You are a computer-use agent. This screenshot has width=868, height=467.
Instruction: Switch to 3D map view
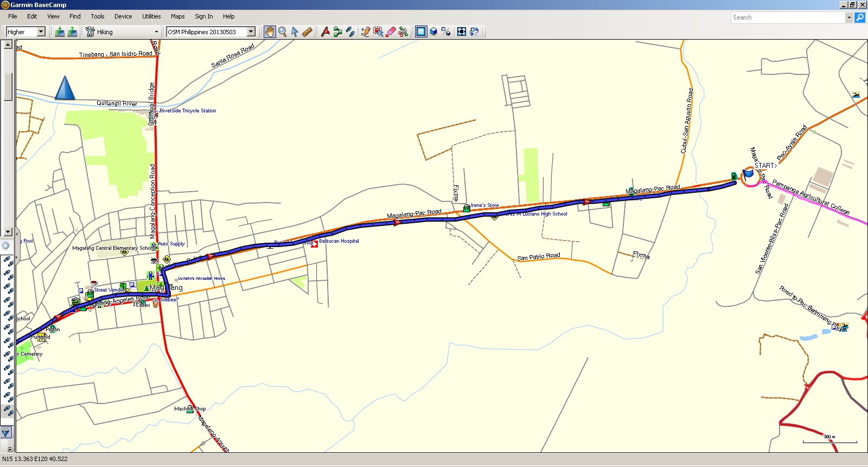[433, 32]
